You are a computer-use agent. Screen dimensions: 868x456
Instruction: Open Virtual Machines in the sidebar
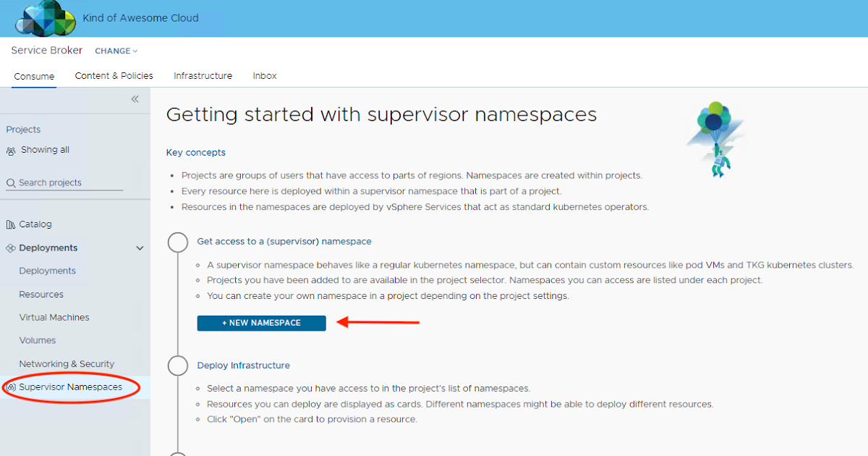(54, 317)
